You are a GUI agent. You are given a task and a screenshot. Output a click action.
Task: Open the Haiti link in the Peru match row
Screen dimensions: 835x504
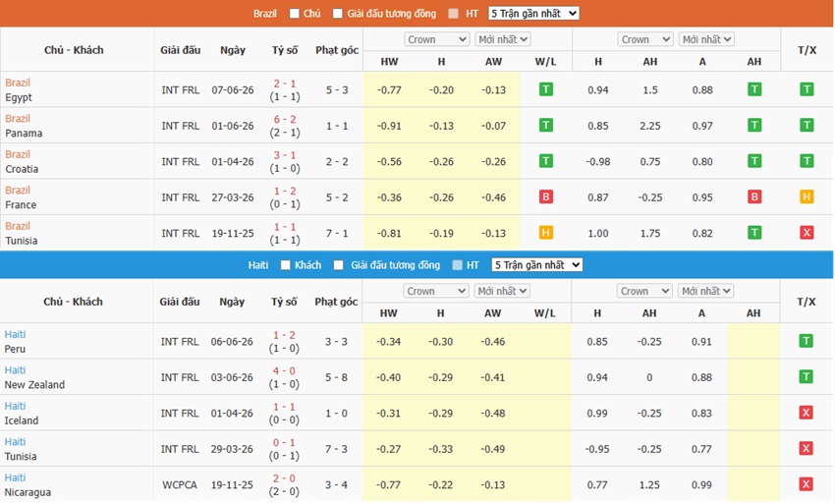point(15,334)
